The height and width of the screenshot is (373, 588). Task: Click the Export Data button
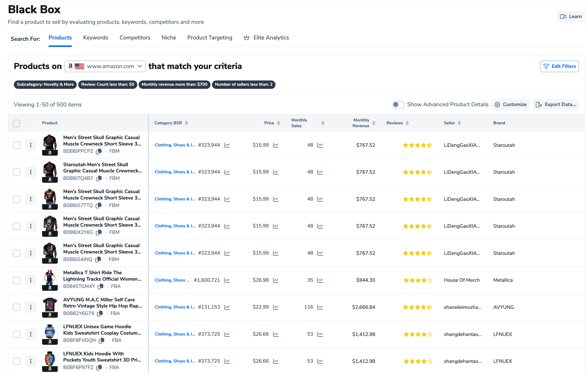[x=556, y=104]
